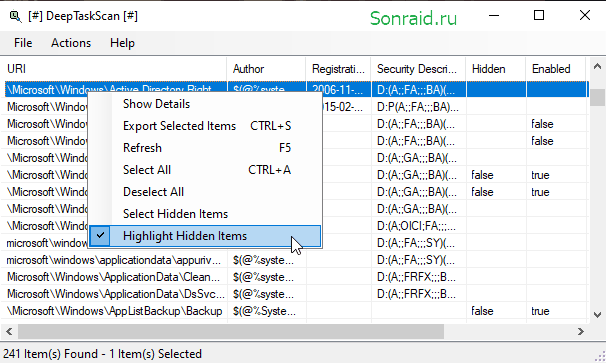Click the D:P(A;;FA;;;BA)... security descriptor cell
This screenshot has height=363, width=606.
click(x=418, y=107)
